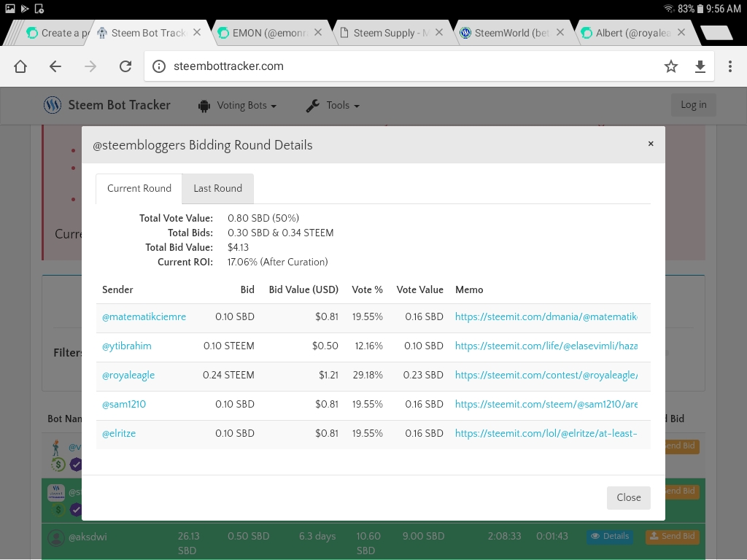Open sender @ytibrahim profile link
Viewport: 747px width, 560px height.
pyautogui.click(x=127, y=346)
